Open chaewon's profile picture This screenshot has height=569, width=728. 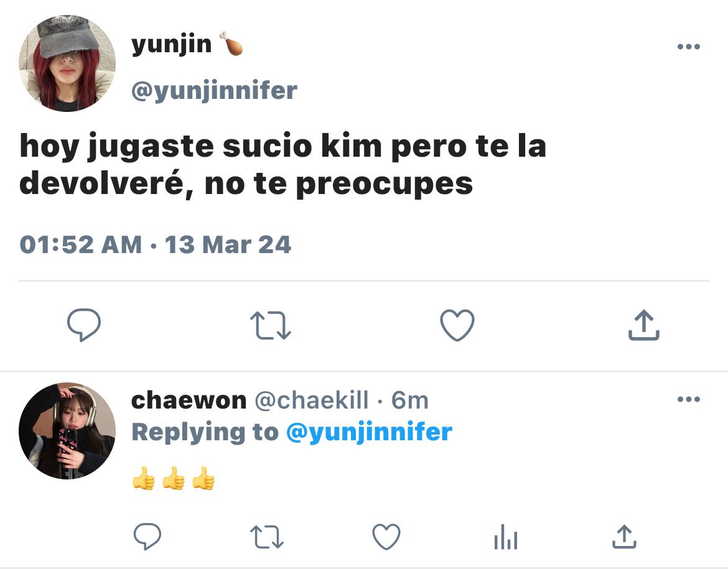pyautogui.click(x=67, y=431)
